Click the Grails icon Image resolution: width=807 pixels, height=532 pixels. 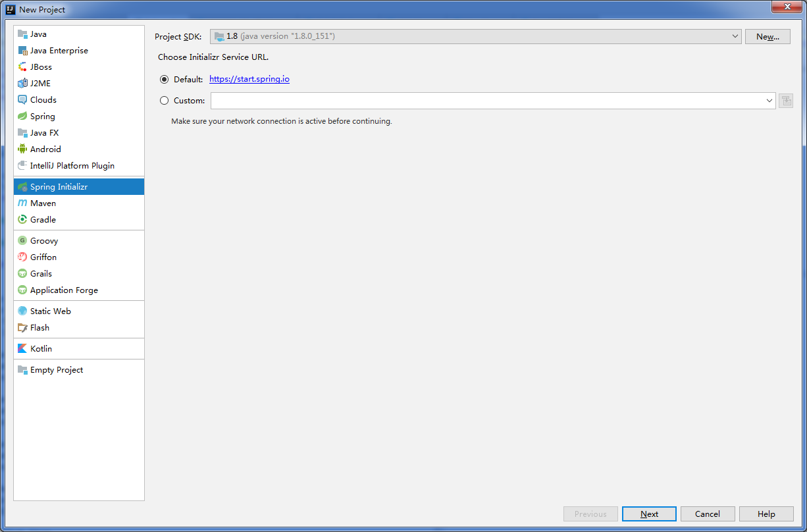22,274
